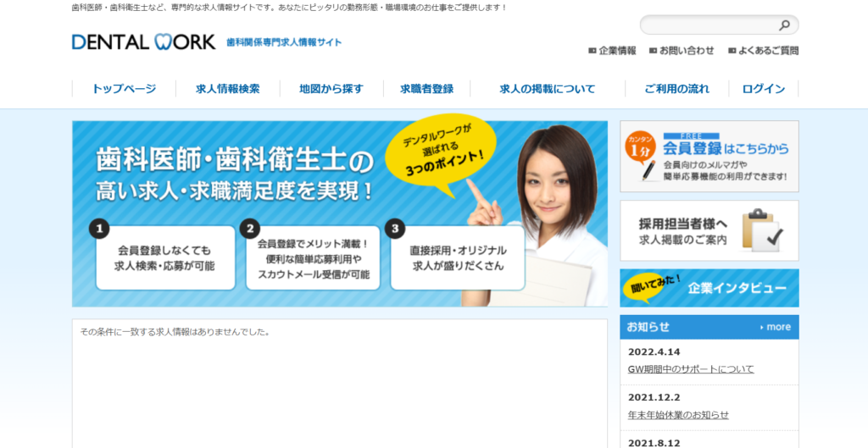Viewport: 868px width, 448px height.
Task: Click the icon beside お問い合わせ
Action: click(653, 51)
